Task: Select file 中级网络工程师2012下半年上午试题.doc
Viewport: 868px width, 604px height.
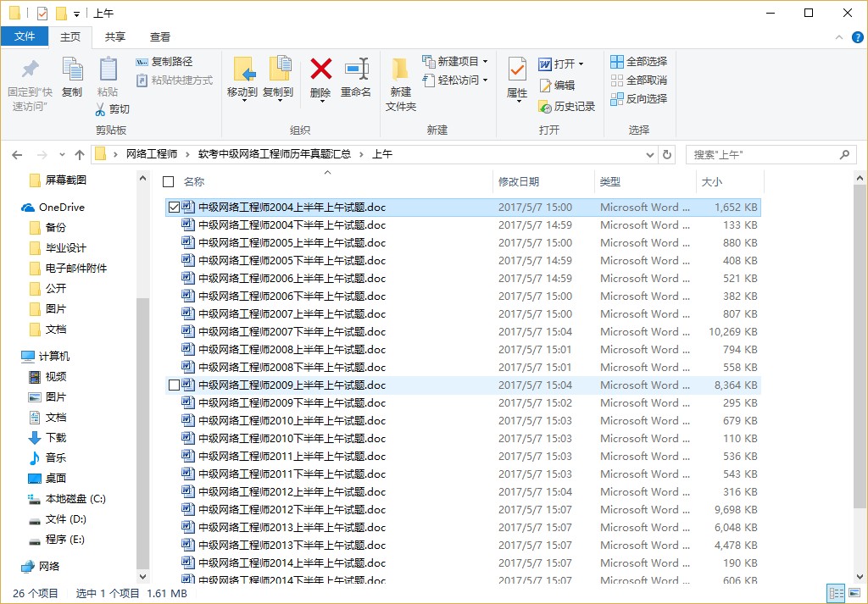Action: click(463, 509)
